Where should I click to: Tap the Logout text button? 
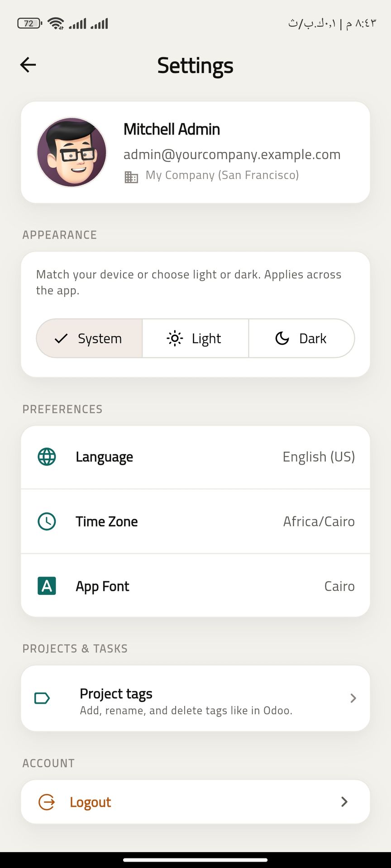(91, 802)
